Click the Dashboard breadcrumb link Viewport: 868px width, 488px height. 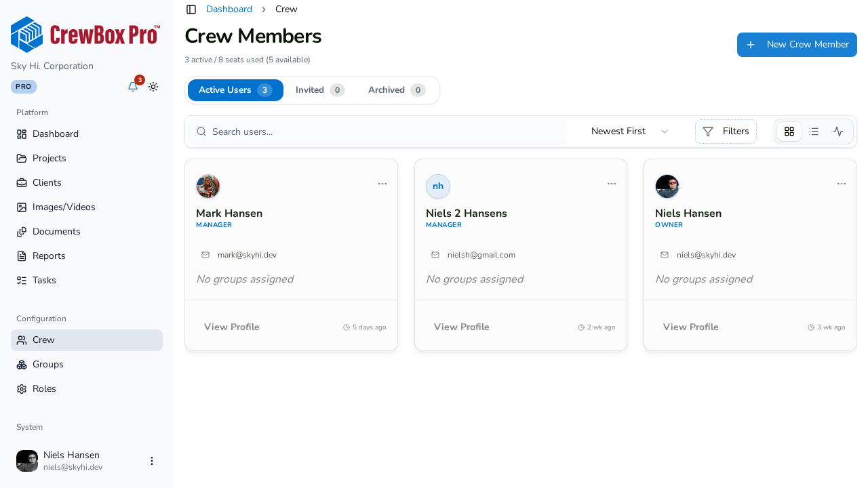pyautogui.click(x=229, y=9)
